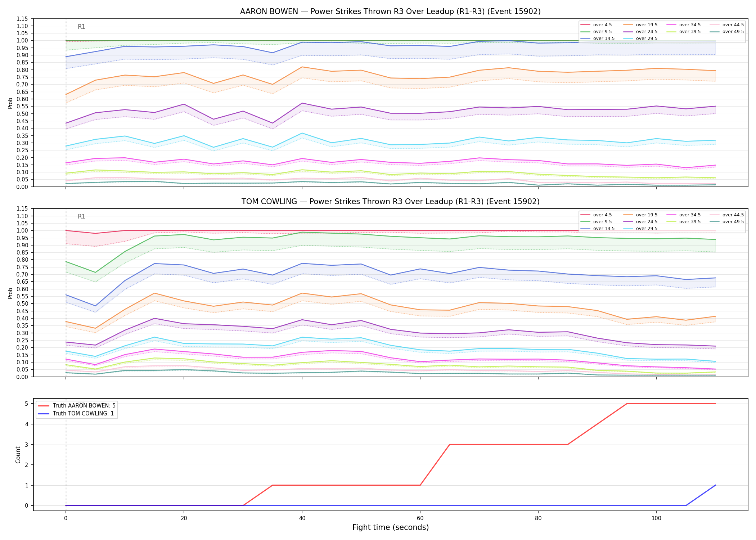Click '1.15' tick on Tom Cowling Prob axis
756x540 pixels.
pyautogui.click(x=22, y=209)
